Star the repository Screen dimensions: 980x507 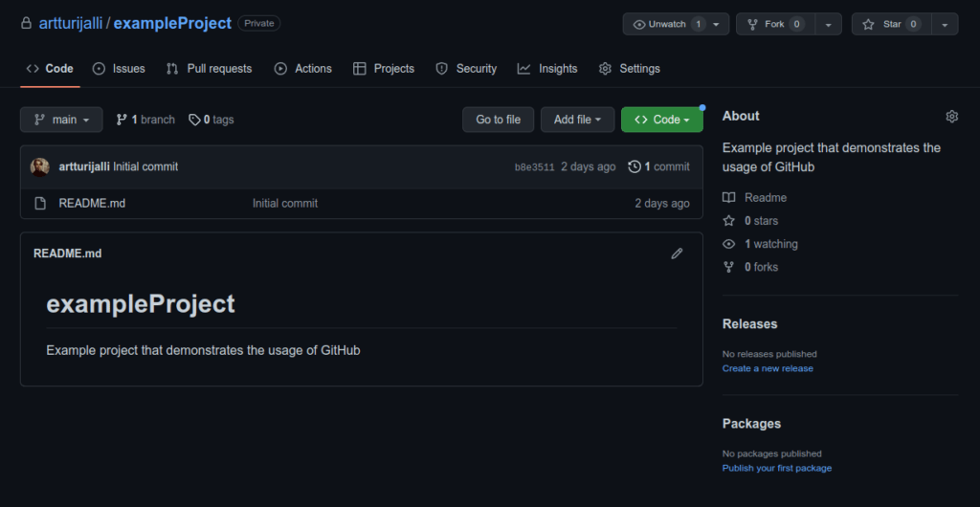892,24
